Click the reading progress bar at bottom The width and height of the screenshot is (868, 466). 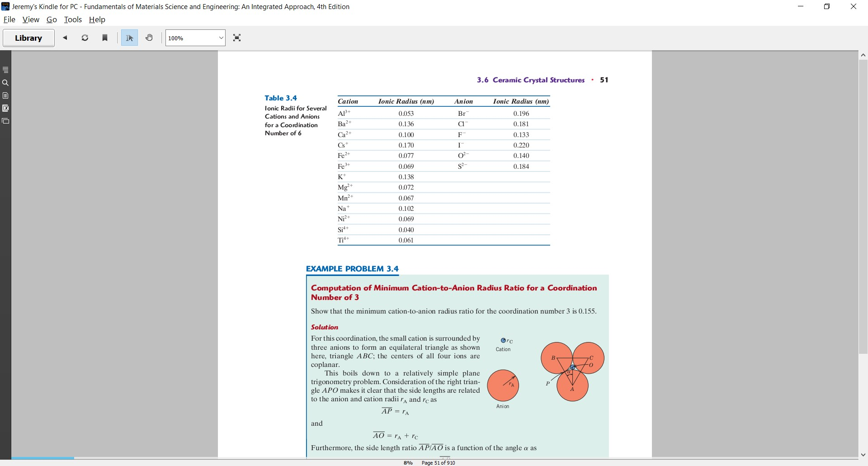click(x=434, y=458)
